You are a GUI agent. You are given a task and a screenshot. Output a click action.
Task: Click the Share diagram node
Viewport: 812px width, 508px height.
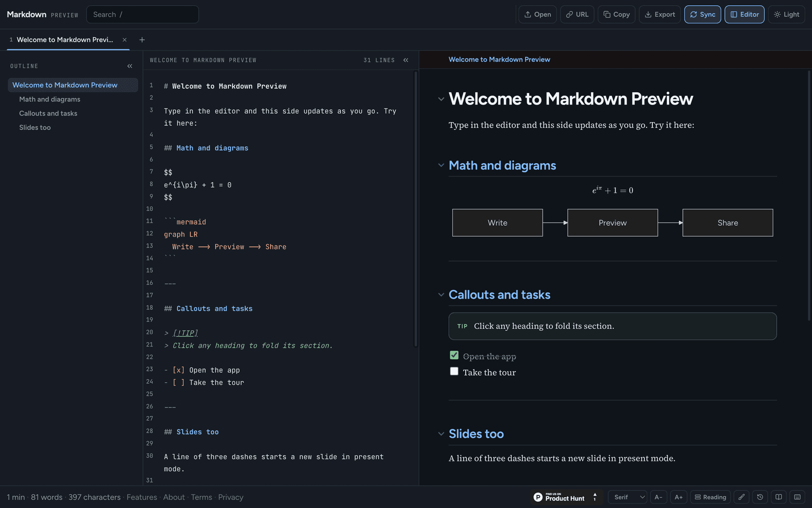[x=727, y=222]
